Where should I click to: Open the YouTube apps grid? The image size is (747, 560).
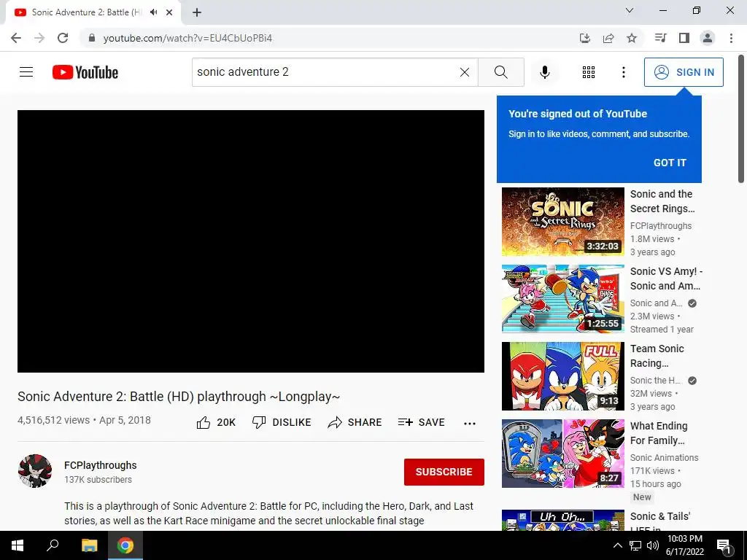coord(589,72)
